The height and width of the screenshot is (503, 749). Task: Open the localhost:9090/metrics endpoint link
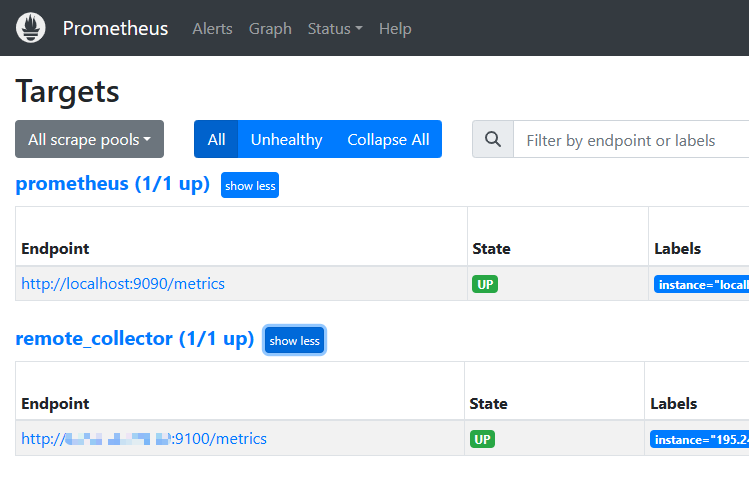tap(123, 284)
